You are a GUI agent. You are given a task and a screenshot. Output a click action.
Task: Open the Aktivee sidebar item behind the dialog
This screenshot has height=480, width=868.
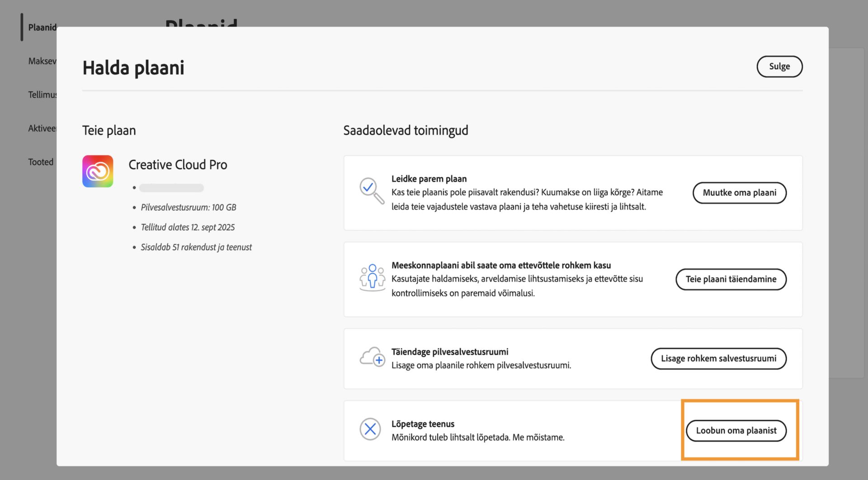point(42,128)
